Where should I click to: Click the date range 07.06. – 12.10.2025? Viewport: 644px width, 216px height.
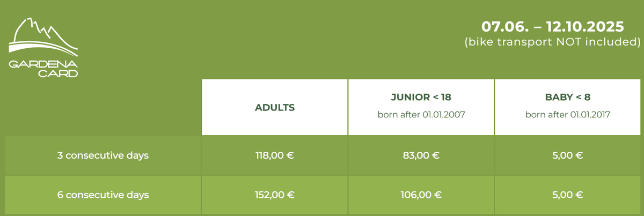pos(553,26)
